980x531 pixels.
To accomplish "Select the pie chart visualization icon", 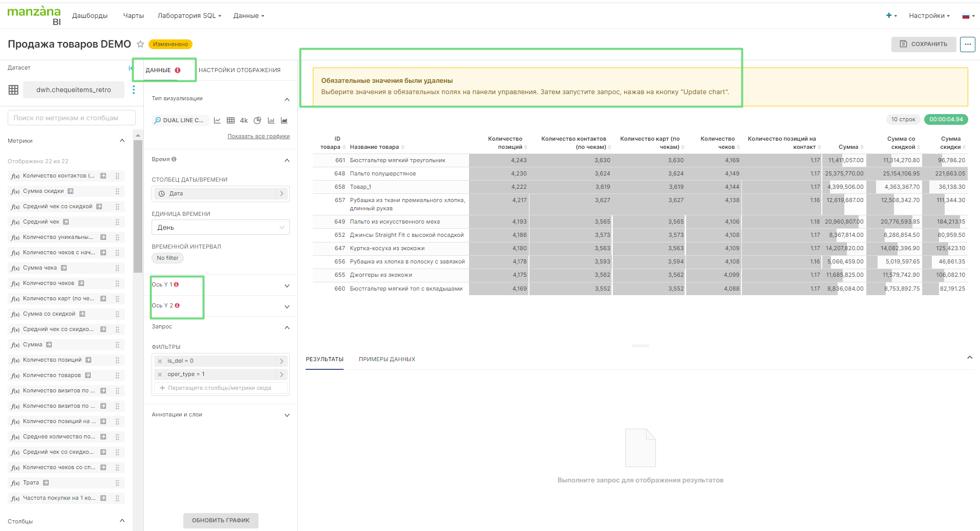I will 258,121.
